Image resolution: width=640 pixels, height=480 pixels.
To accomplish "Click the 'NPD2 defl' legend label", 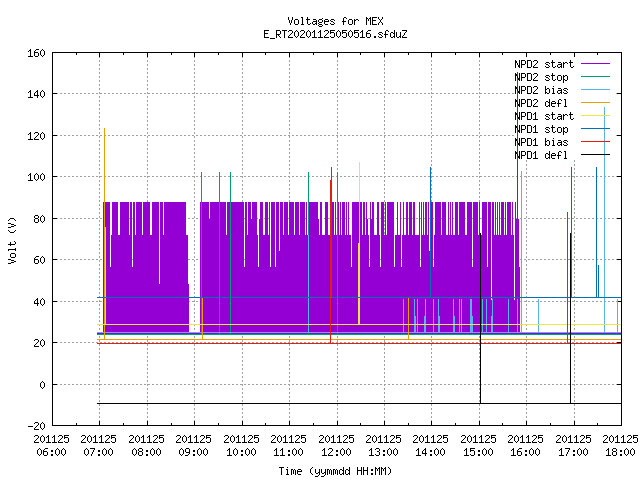I will tap(541, 103).
